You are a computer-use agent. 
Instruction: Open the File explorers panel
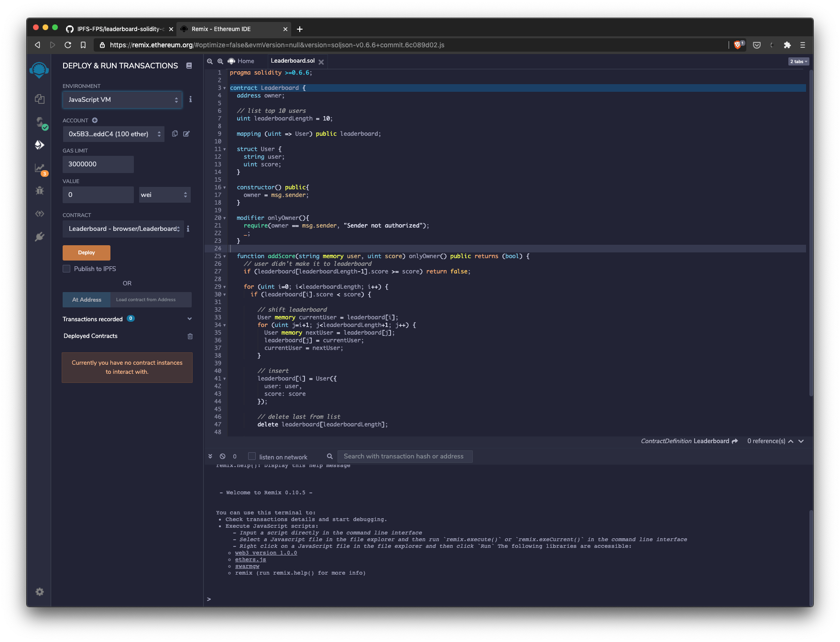[x=40, y=99]
